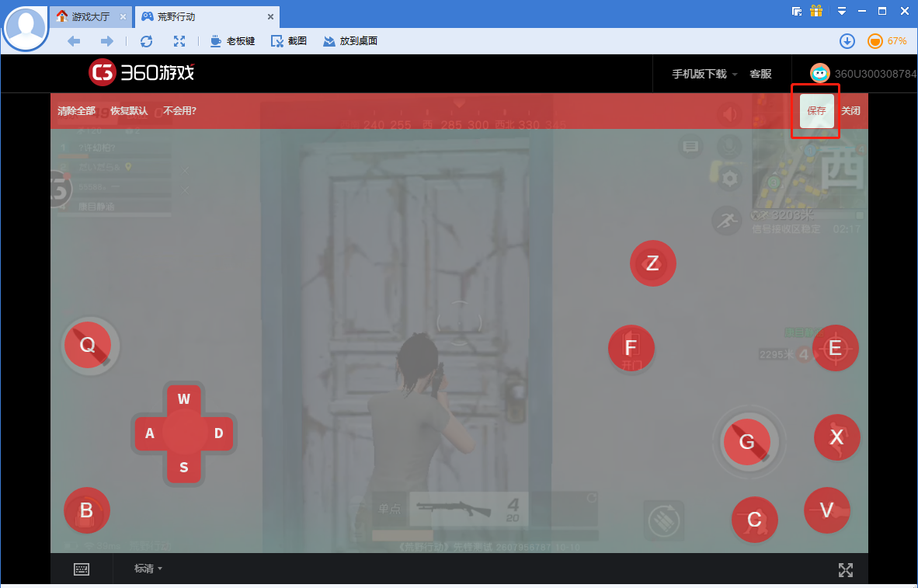Click the fullscreen toolbar icon
The height and width of the screenshot is (588, 918).
click(179, 41)
